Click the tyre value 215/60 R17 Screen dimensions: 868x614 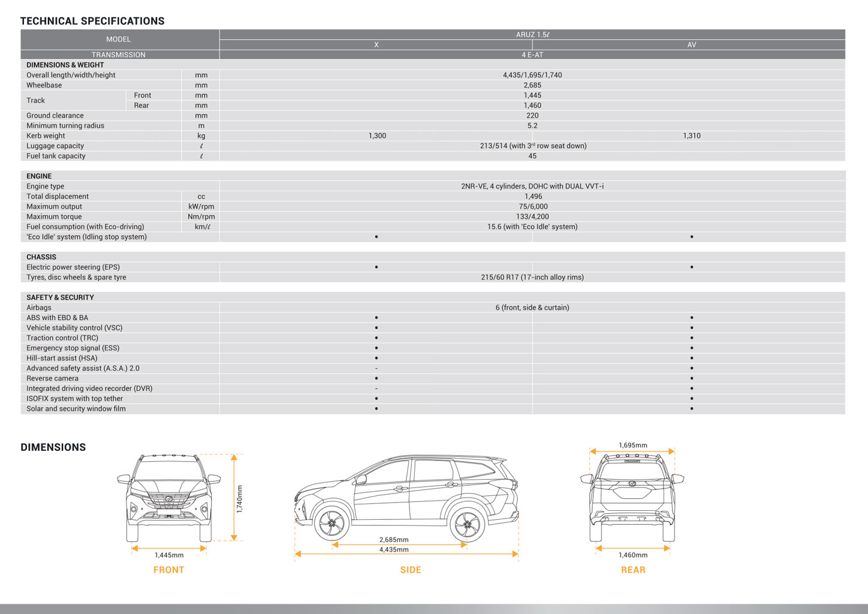coord(532,278)
